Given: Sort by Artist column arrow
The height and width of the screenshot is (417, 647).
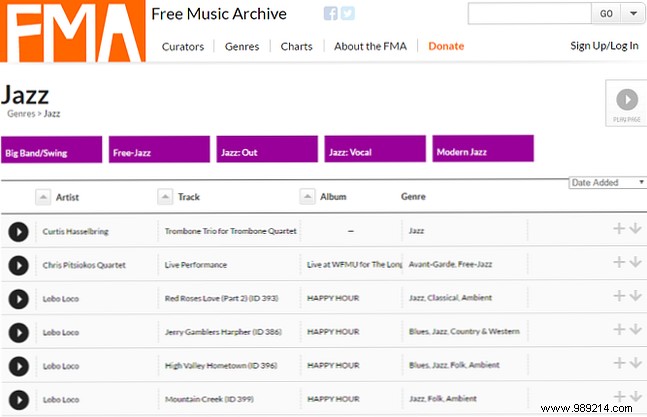Looking at the screenshot, I should [x=43, y=197].
